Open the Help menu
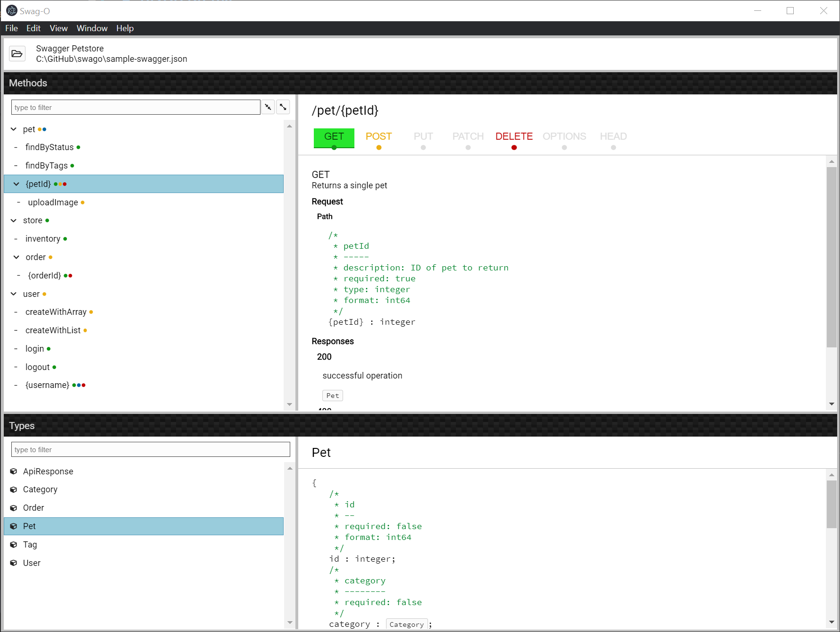This screenshot has width=840, height=632. pyautogui.click(x=125, y=28)
